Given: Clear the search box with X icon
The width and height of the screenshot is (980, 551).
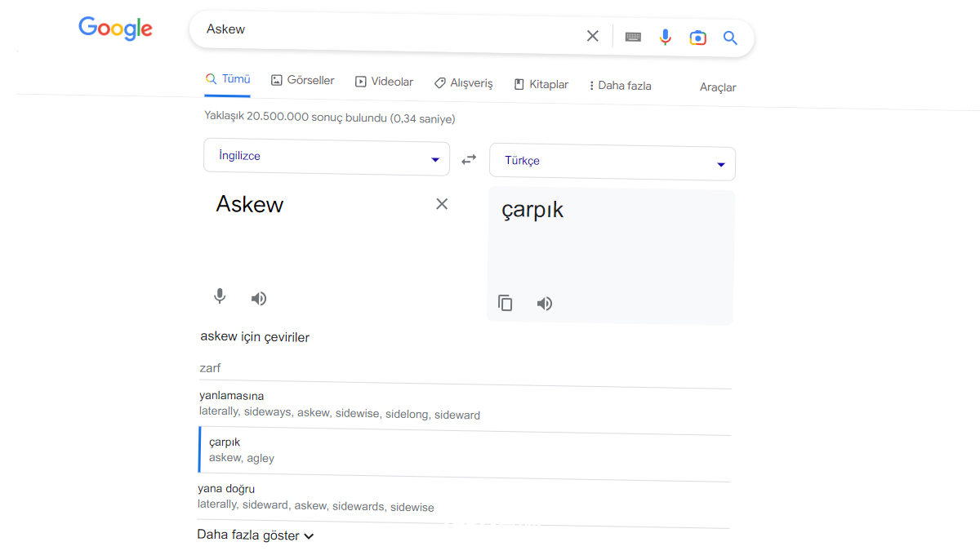Looking at the screenshot, I should [x=593, y=36].
